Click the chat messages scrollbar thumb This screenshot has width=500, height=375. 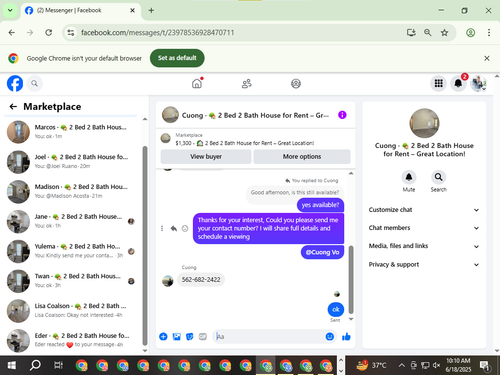[351, 280]
